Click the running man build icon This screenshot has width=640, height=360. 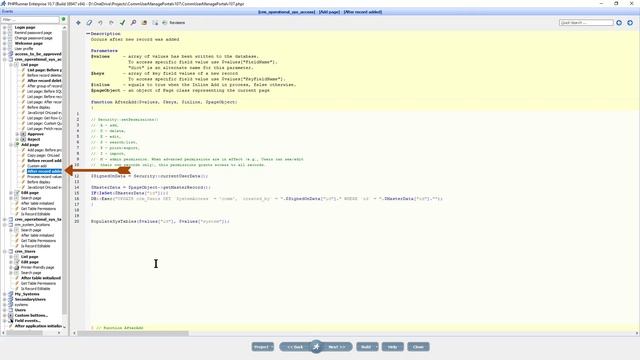(316, 347)
